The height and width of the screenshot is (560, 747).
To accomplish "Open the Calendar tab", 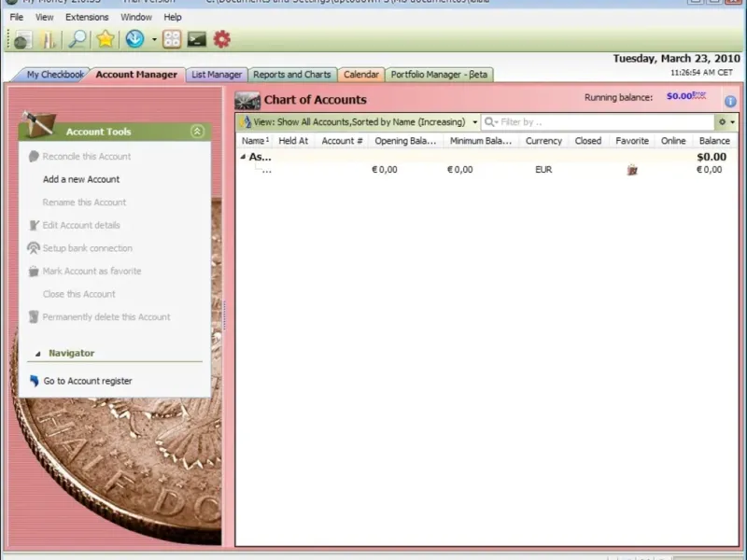I will pyautogui.click(x=361, y=75).
